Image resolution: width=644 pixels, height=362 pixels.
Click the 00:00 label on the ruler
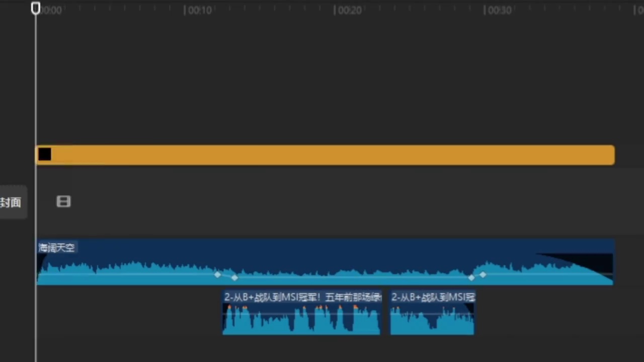coord(51,11)
